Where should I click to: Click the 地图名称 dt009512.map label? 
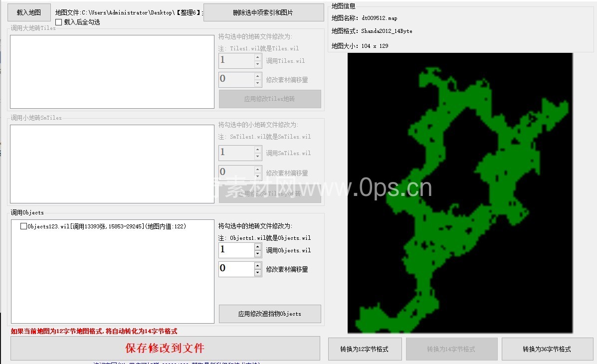[364, 18]
